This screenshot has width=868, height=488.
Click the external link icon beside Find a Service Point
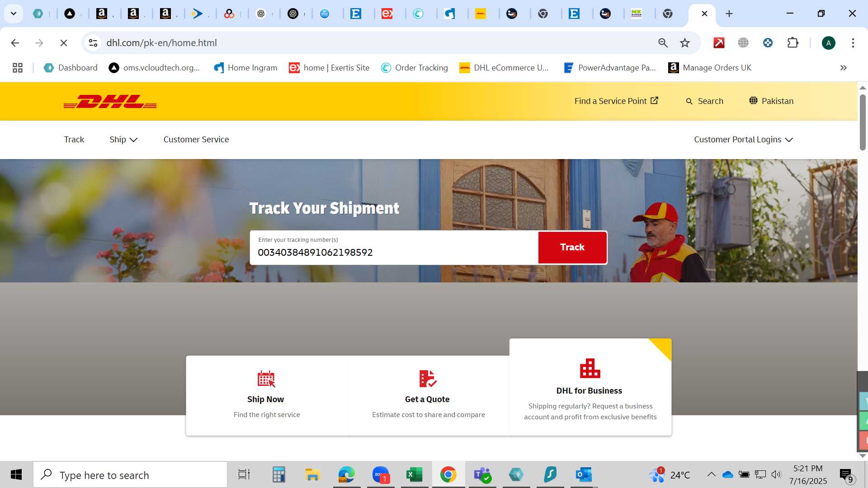(654, 100)
